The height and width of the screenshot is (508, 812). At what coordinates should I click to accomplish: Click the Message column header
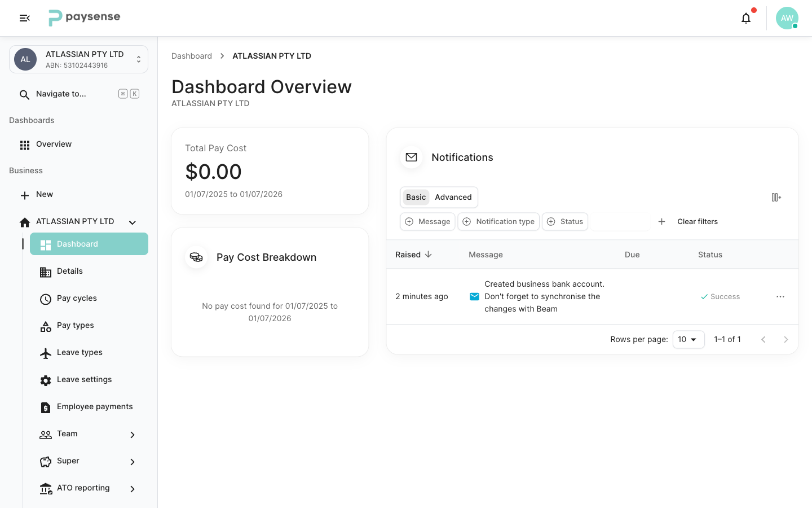pos(486,255)
